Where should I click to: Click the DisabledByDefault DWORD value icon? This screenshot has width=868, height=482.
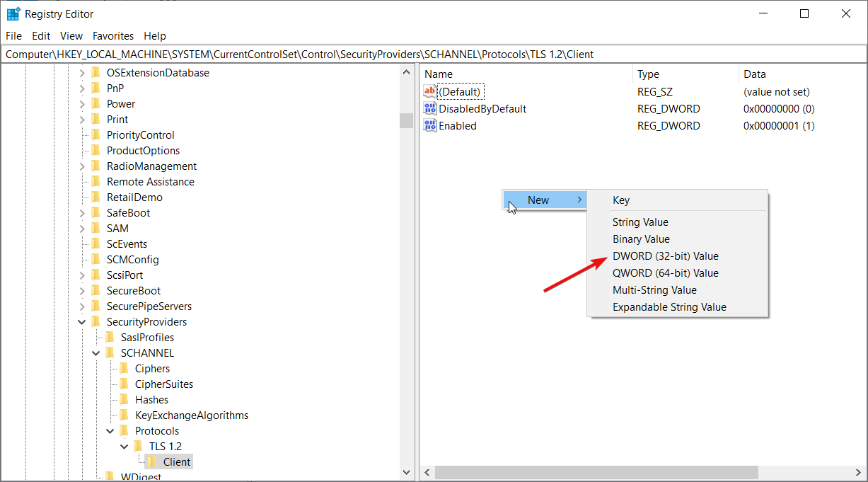click(x=430, y=108)
